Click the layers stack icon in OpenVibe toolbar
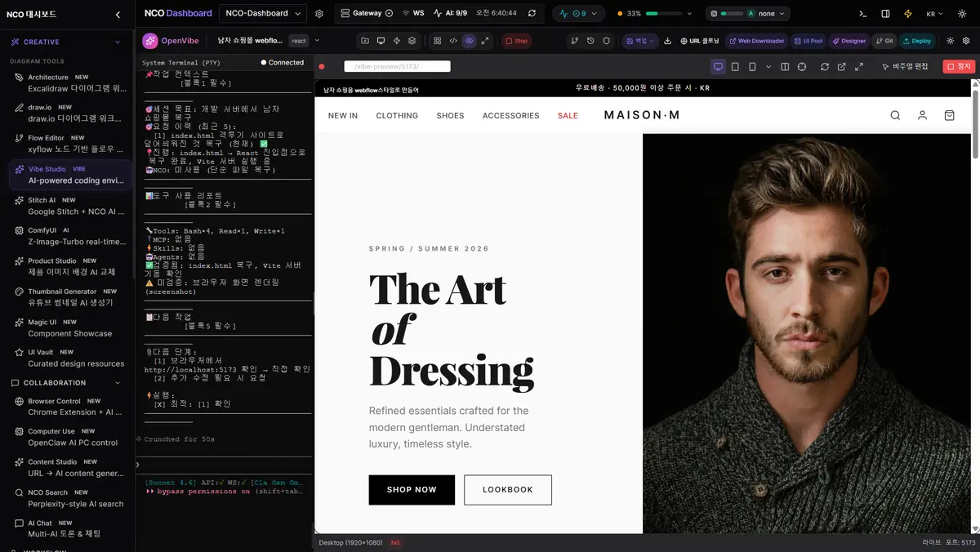The width and height of the screenshot is (980, 552). [x=412, y=41]
